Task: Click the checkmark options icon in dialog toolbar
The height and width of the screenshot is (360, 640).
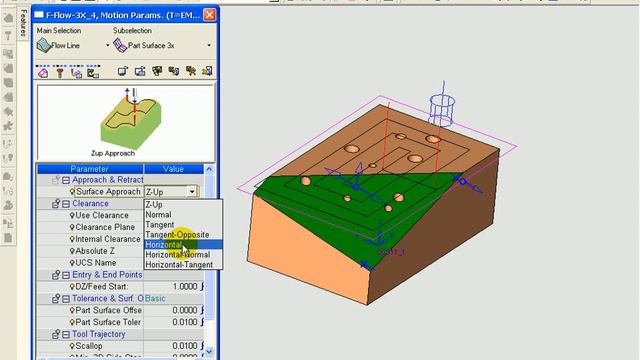Action: tap(93, 73)
